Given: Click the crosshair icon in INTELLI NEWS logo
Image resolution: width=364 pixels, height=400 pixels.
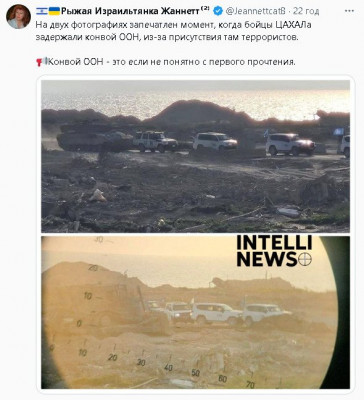Looking at the screenshot, I should (305, 260).
